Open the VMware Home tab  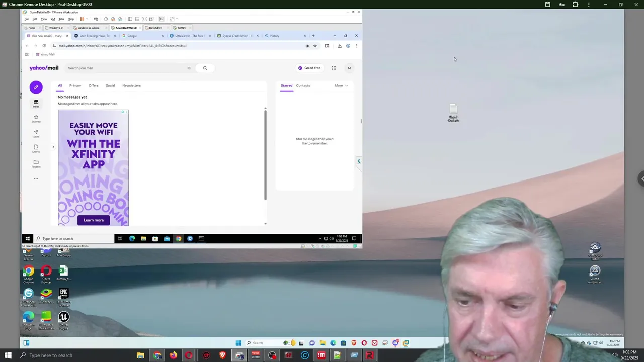coord(32,28)
